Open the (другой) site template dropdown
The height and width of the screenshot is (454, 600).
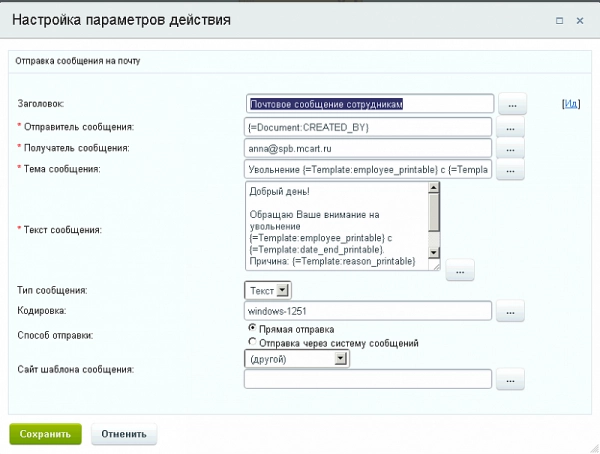[x=296, y=358]
